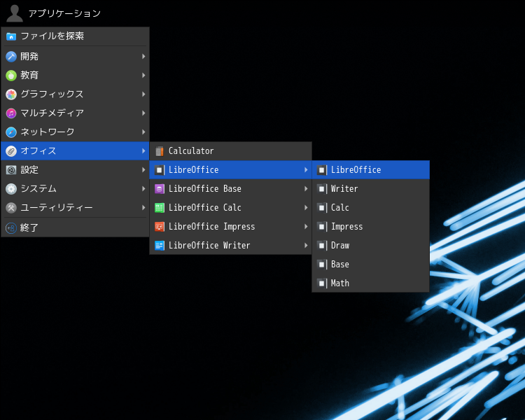This screenshot has width=525, height=420.
Task: Click the folder icon for ファイルを探索
Action: pyautogui.click(x=11, y=36)
